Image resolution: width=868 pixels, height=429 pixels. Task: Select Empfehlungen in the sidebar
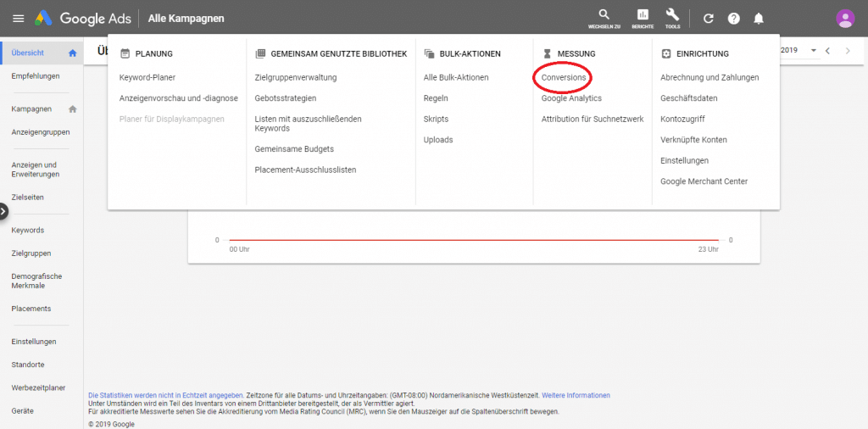[36, 75]
